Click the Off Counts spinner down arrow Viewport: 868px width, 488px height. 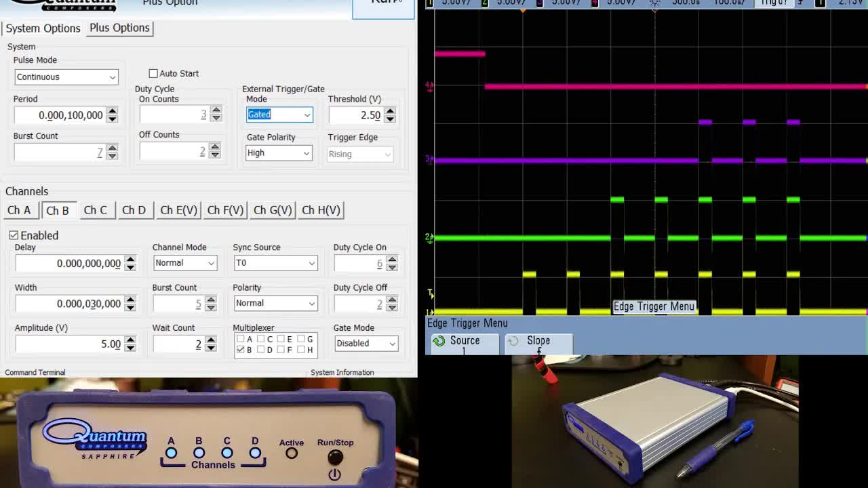(216, 156)
